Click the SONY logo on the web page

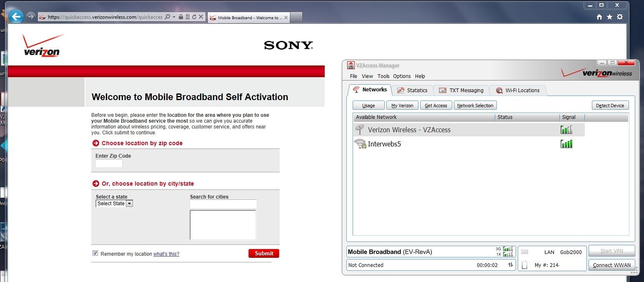(288, 45)
